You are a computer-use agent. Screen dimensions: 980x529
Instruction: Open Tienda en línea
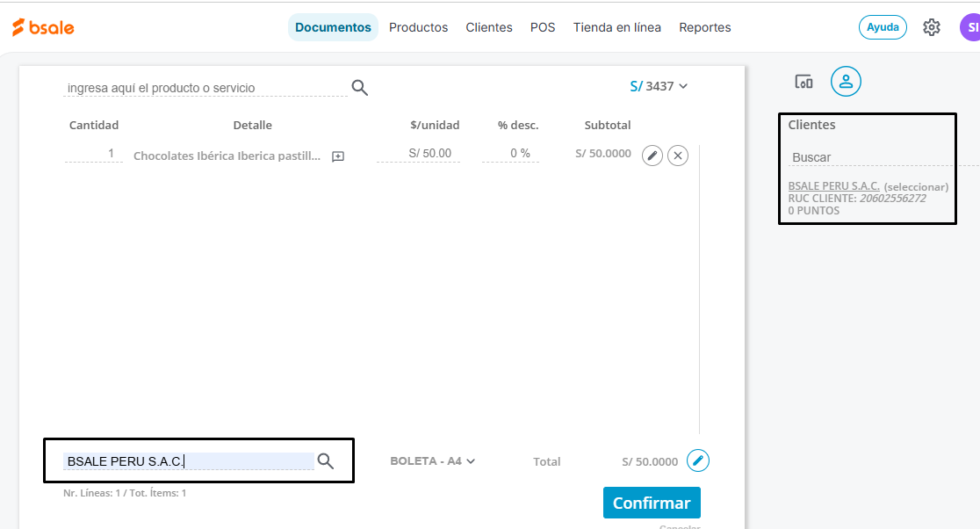point(616,27)
